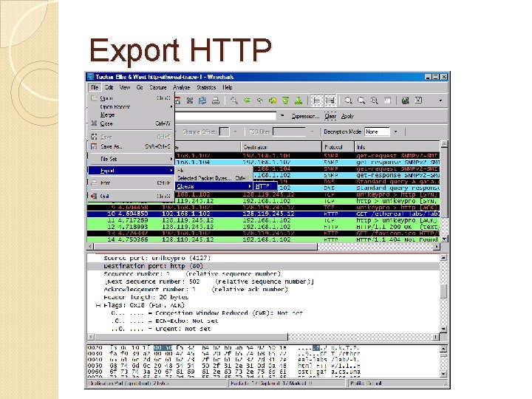Click the zoom out toolbar icon
The image size is (532, 399).
point(361,100)
